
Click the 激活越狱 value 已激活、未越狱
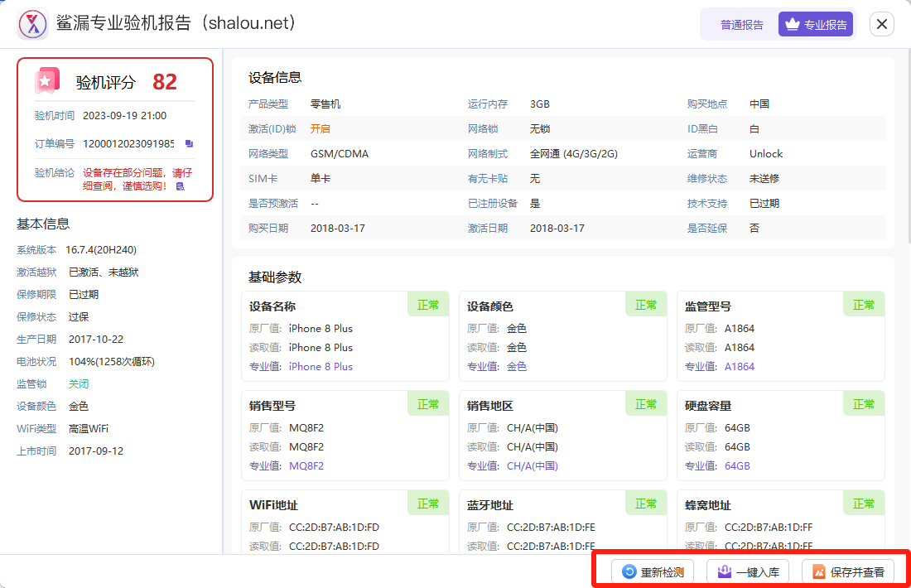click(104, 272)
